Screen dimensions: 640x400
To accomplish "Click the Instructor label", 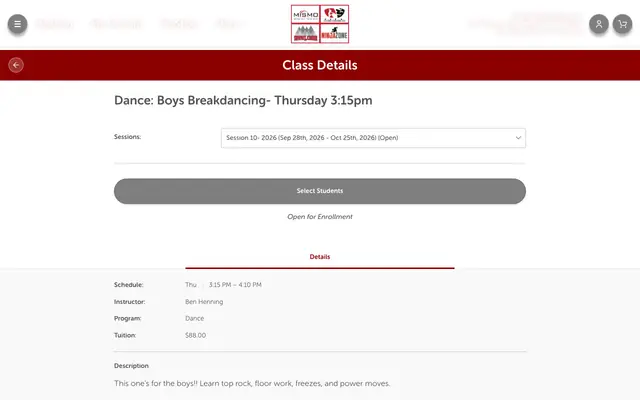I will tap(129, 302).
